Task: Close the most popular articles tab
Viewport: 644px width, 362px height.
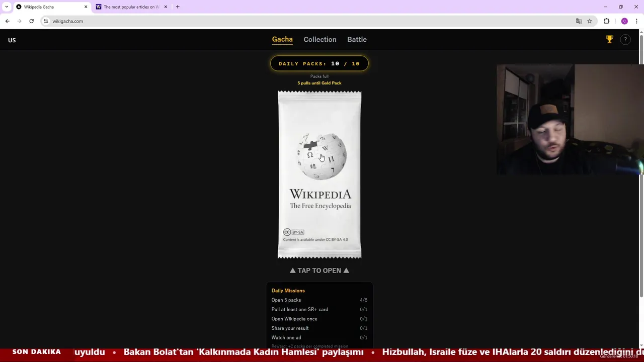Action: point(166,7)
